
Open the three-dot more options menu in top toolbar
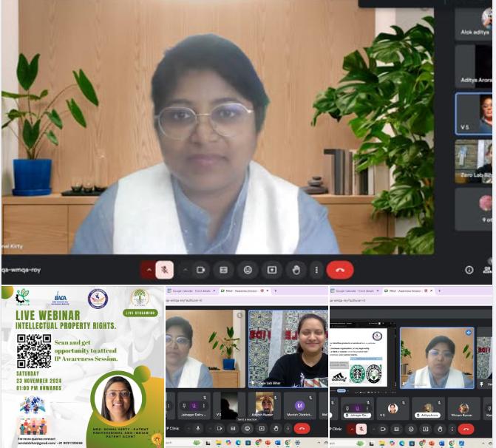coord(316,270)
